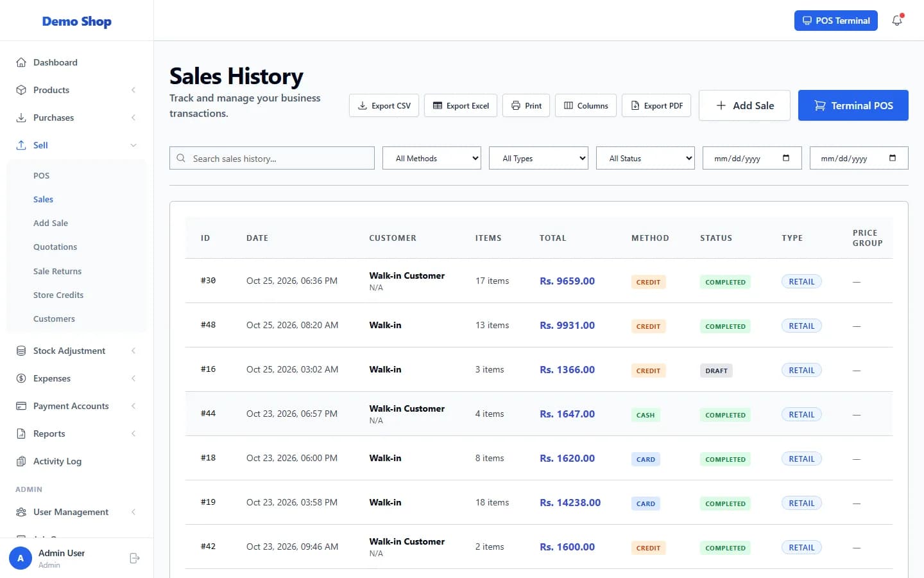This screenshot has width=924, height=578.
Task: Click the Export Excel button
Action: (461, 105)
